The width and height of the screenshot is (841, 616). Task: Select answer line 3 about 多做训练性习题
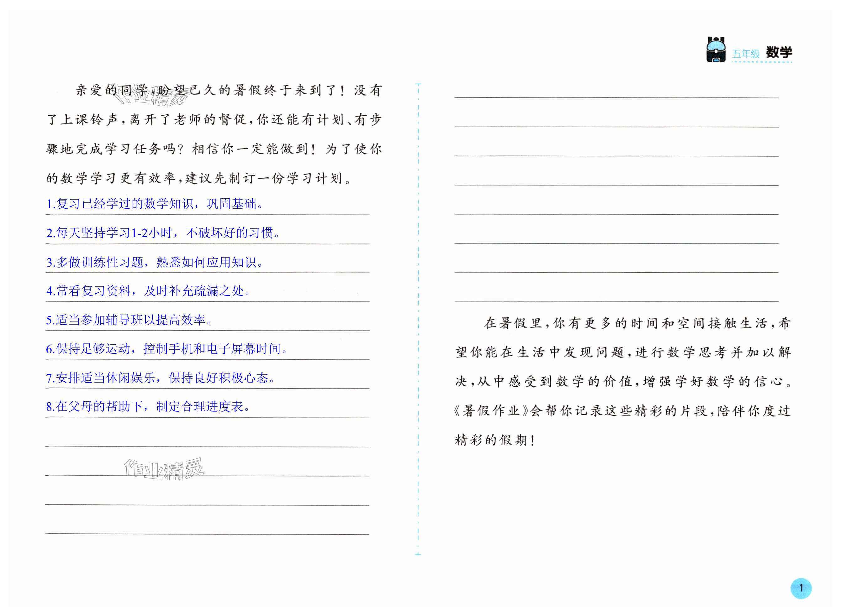pos(155,262)
